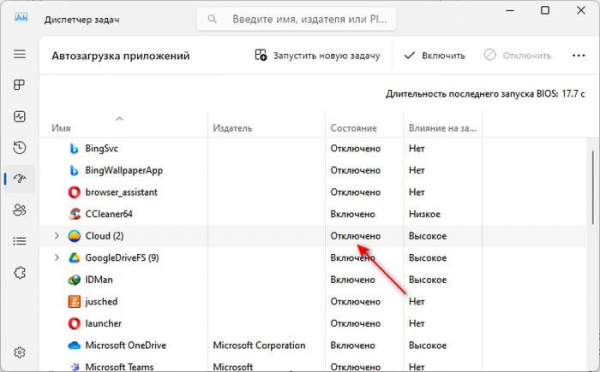Select the IDMan row name
Image resolution: width=600 pixels, height=372 pixels.
point(99,280)
